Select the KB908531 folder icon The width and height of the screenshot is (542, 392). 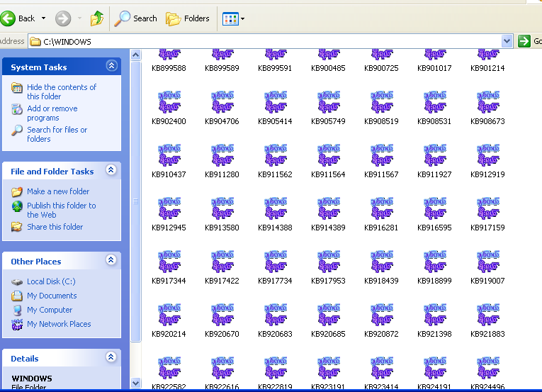coord(434,102)
